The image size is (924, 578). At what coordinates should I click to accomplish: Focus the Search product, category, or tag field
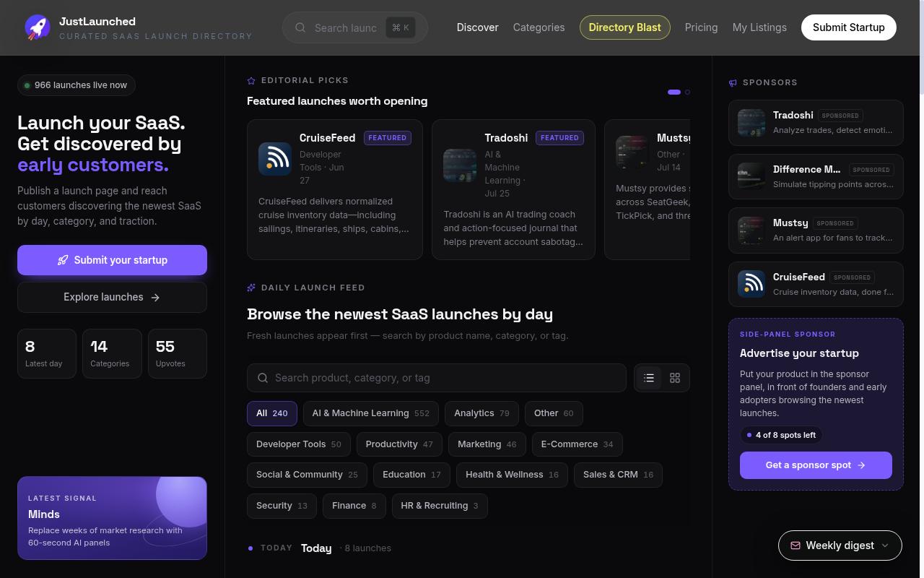(x=437, y=378)
